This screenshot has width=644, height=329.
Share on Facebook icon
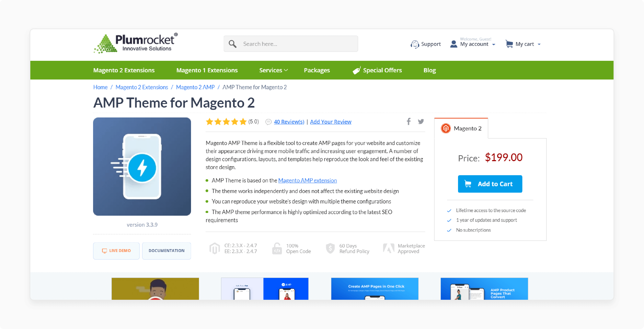408,122
